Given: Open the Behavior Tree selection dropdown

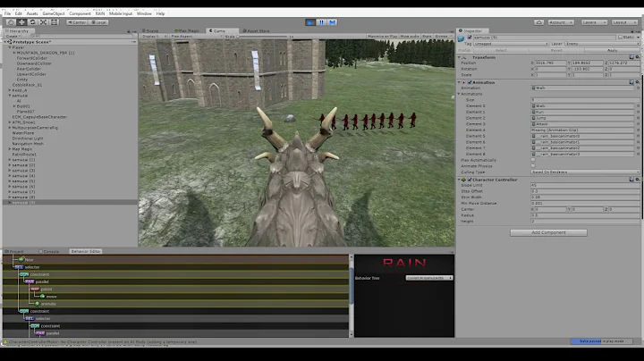Looking at the screenshot, I should [429, 278].
